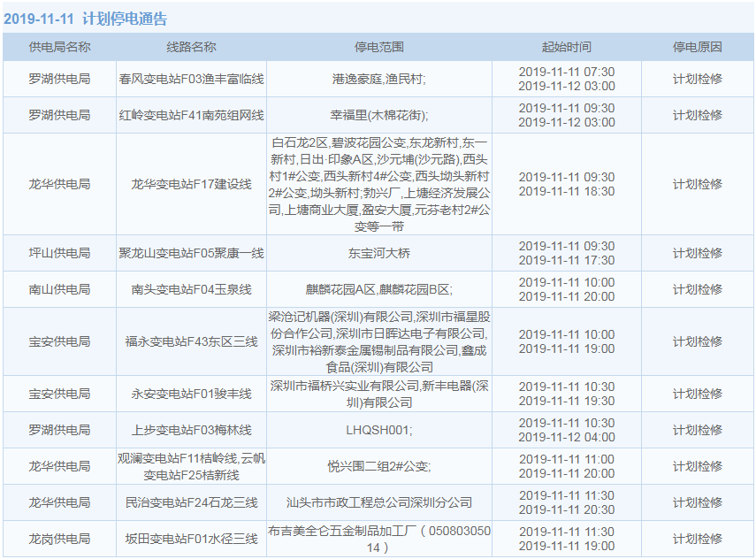Select the 停电范围 column header
This screenshot has width=756, height=559.
(x=378, y=47)
